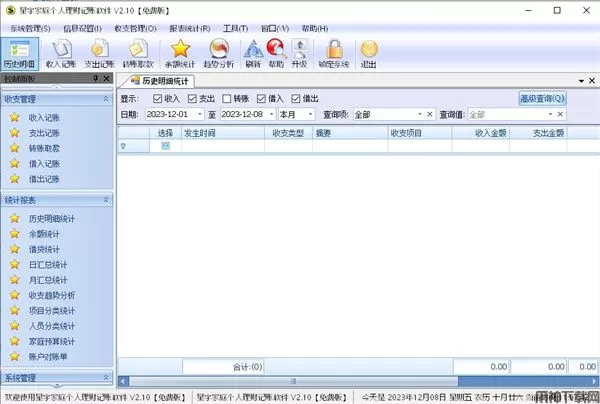The image size is (600, 404).
Task: Open 历史明细统计 in sidebar
Action: pos(52,218)
